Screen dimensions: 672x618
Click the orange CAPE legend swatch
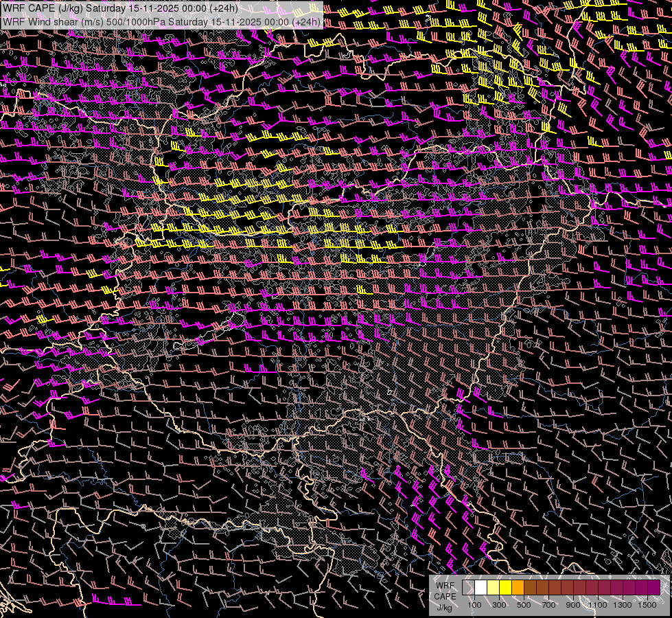pos(518,587)
